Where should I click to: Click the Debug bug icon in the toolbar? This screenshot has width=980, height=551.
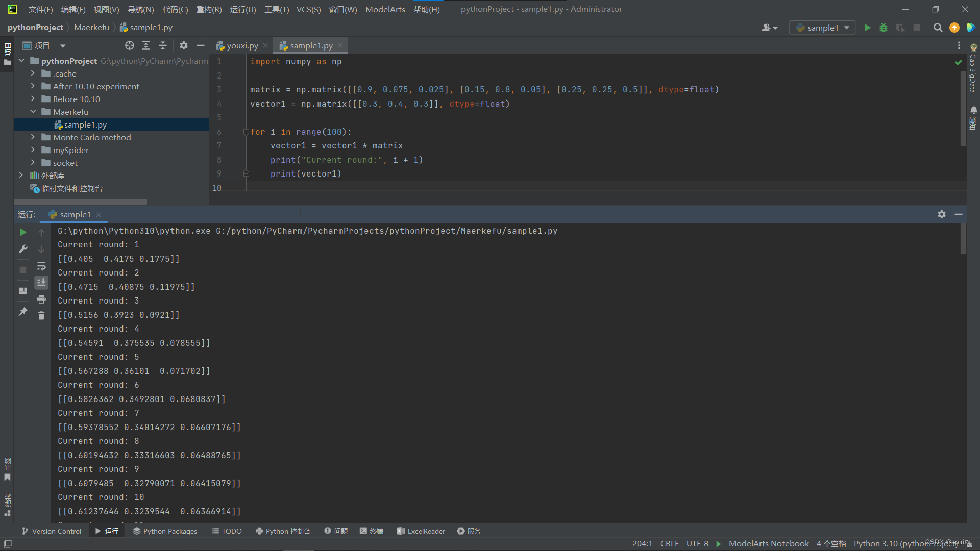(x=884, y=28)
